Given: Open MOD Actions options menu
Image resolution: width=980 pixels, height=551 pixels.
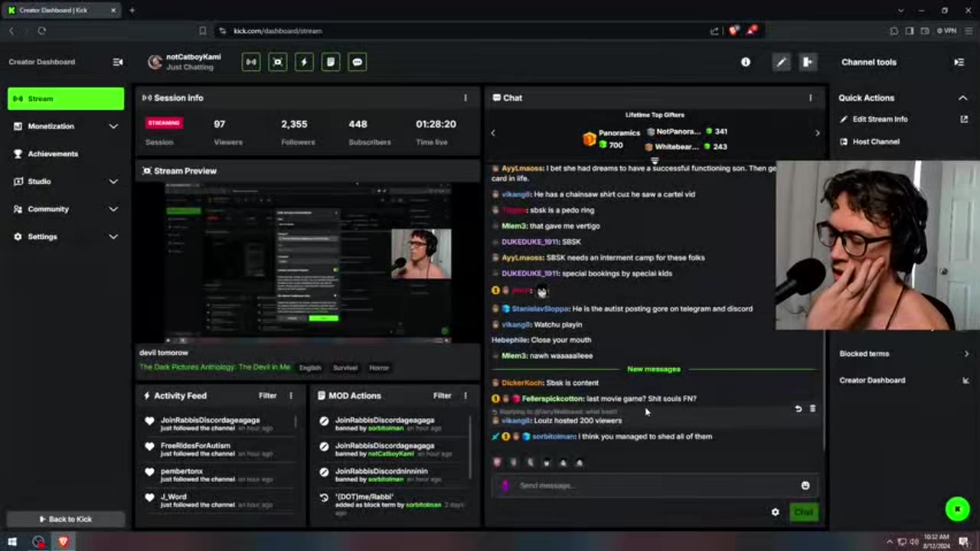Looking at the screenshot, I should pos(465,396).
